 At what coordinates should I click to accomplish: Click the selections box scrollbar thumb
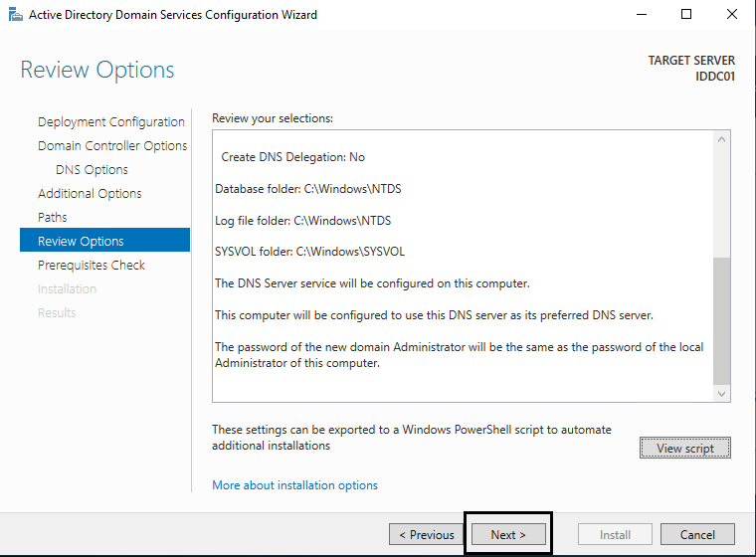click(x=721, y=321)
